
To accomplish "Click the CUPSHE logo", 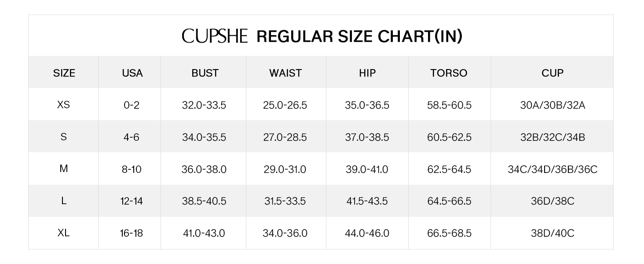I will tap(215, 36).
